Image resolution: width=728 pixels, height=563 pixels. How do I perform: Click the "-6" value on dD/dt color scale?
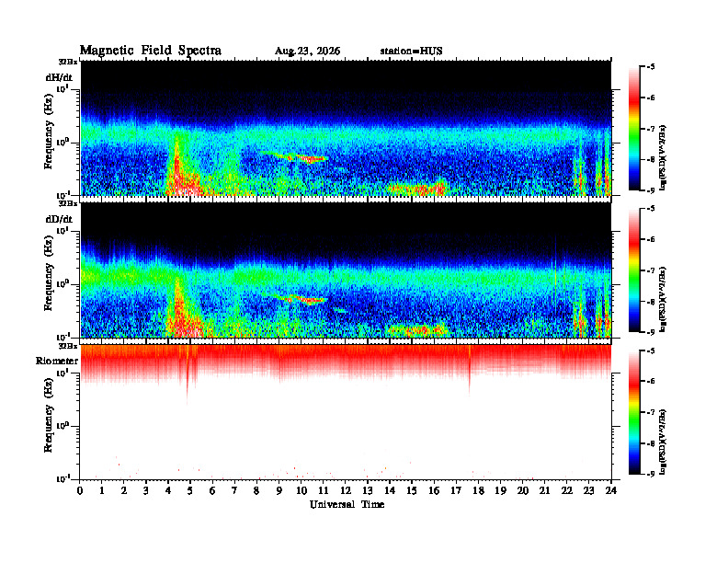click(651, 239)
